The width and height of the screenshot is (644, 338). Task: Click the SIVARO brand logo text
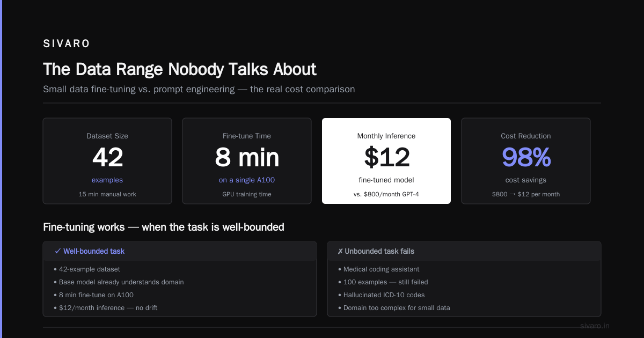67,44
